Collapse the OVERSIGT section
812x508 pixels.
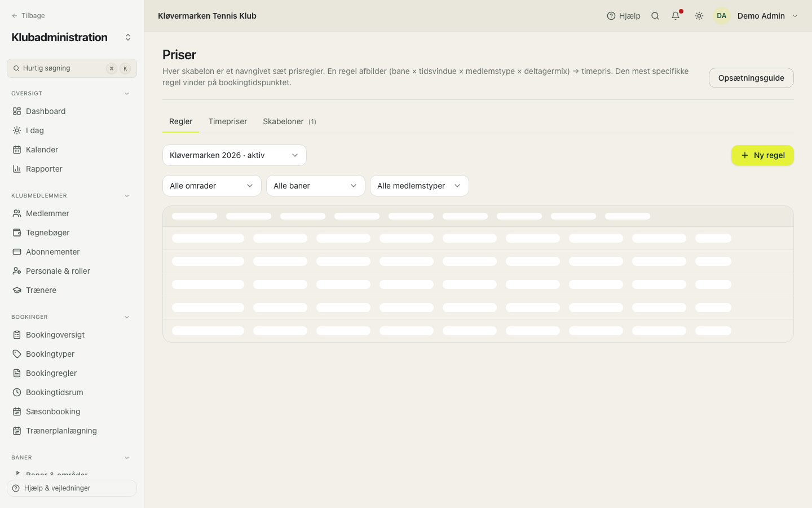point(127,94)
